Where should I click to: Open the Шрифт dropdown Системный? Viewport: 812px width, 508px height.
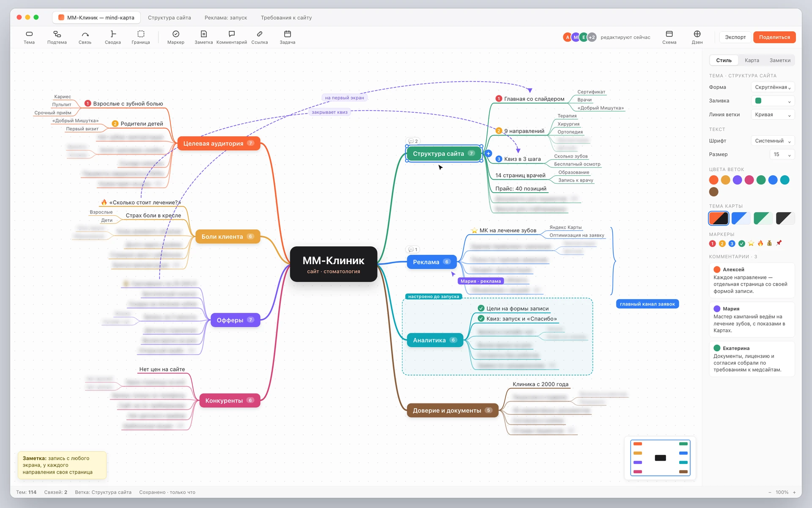(x=773, y=141)
